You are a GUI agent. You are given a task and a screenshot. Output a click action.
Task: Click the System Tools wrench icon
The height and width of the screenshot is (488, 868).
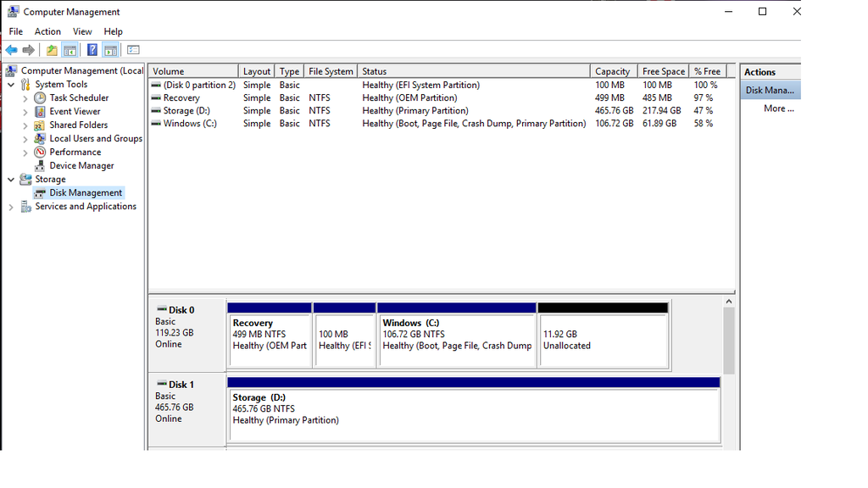[25, 84]
